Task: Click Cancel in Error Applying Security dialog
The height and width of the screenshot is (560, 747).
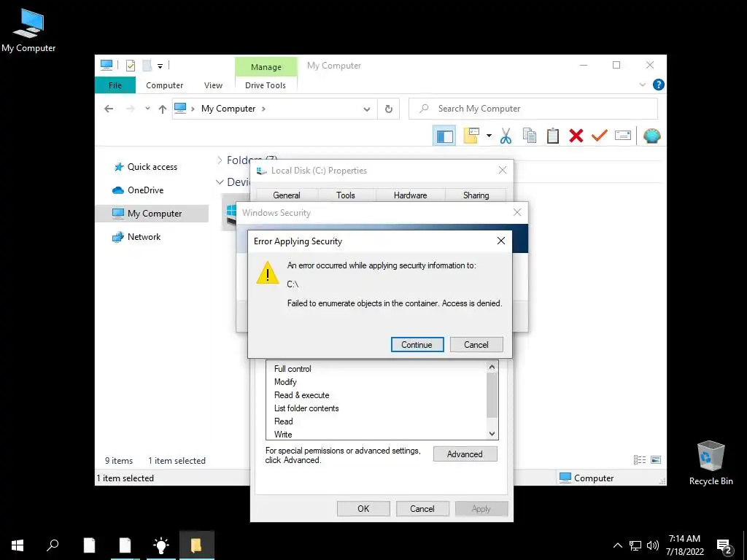Action: point(476,345)
